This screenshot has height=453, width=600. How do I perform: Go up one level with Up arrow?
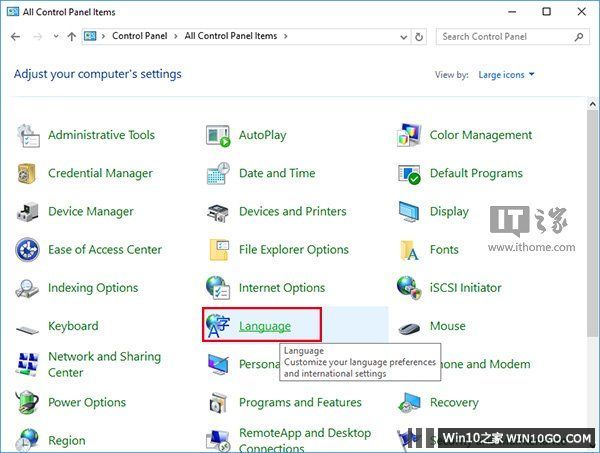(x=72, y=37)
